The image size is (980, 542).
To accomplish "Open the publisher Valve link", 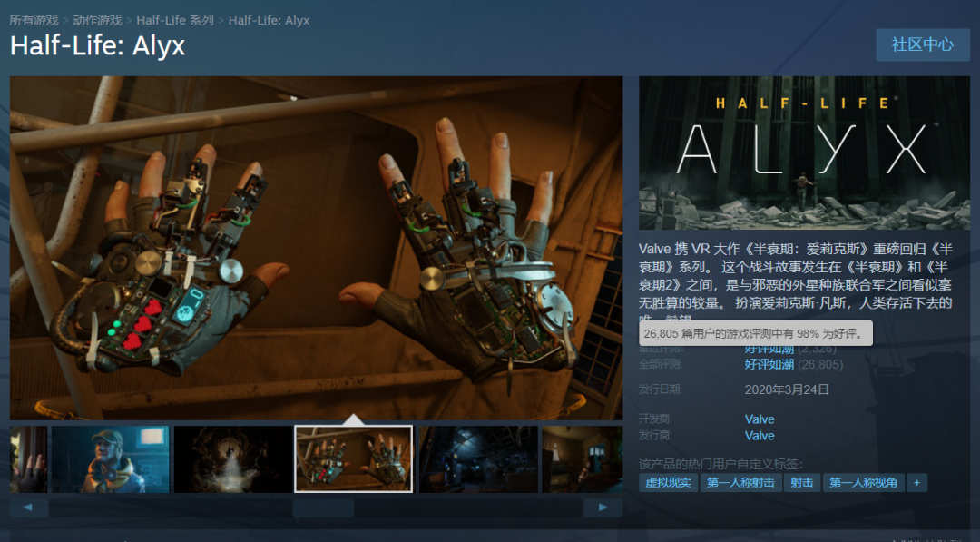I will [759, 436].
